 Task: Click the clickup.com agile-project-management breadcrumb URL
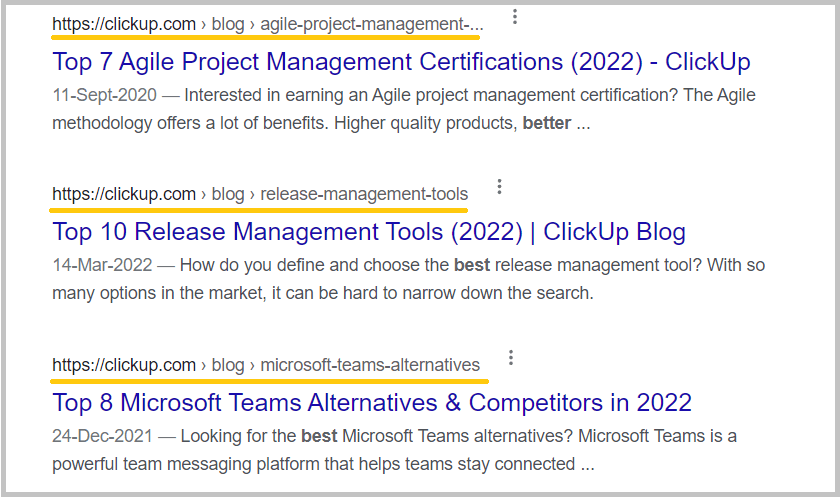coord(267,24)
